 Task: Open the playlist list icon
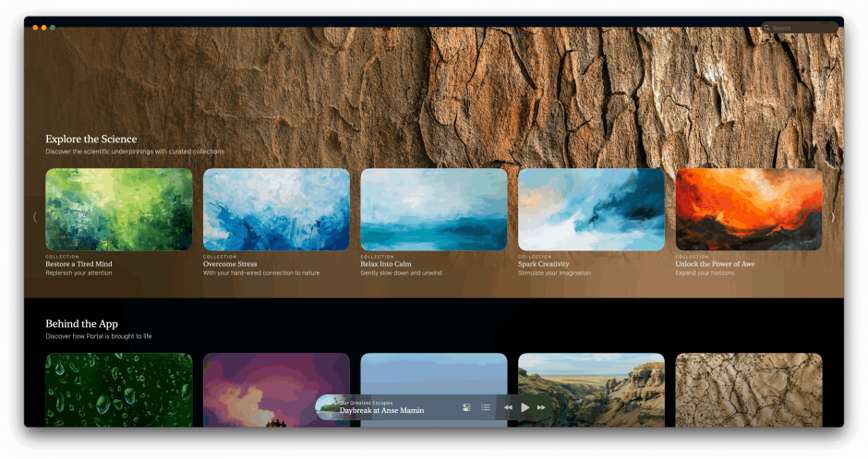pos(486,407)
